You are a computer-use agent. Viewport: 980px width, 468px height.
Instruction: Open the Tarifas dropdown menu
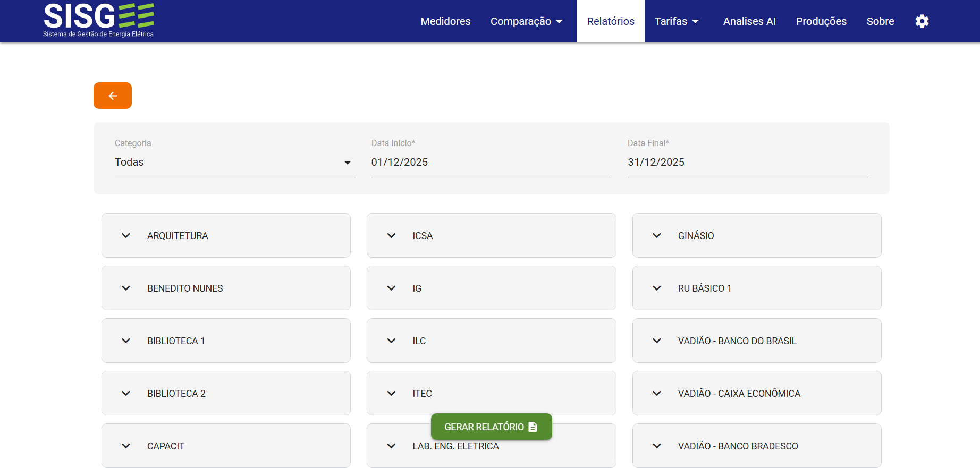pyautogui.click(x=677, y=21)
